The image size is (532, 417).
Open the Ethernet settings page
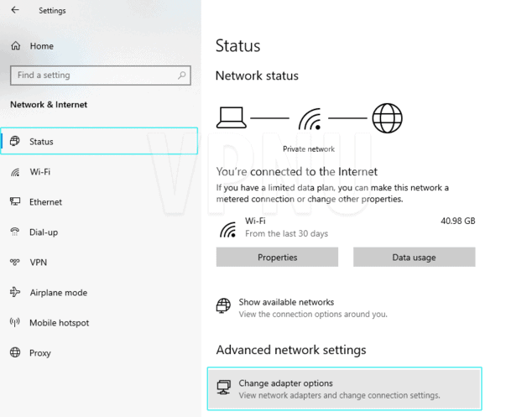point(99,202)
